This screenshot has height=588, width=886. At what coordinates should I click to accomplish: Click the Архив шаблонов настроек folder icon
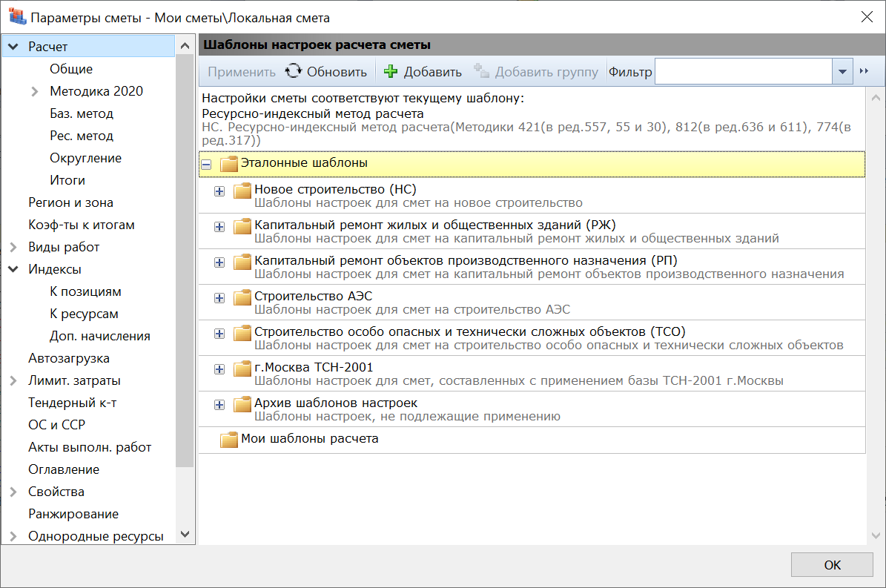[242, 404]
